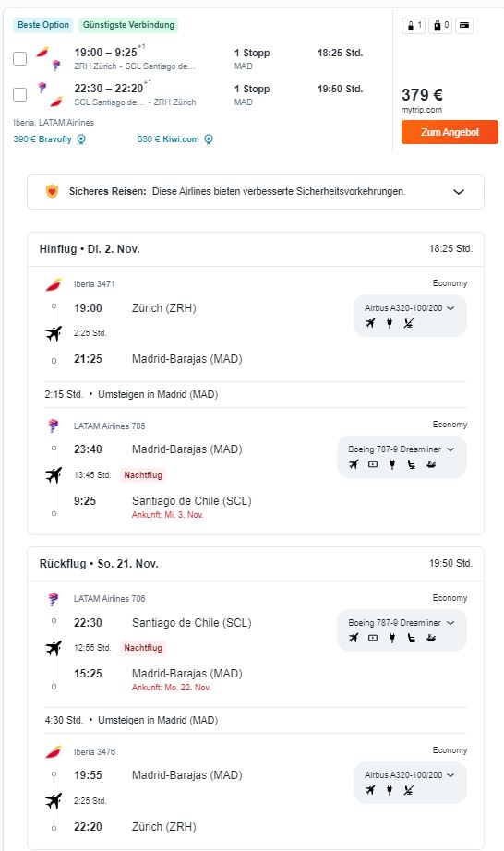Click the seat recline icon for LATAM 706

(x=412, y=639)
